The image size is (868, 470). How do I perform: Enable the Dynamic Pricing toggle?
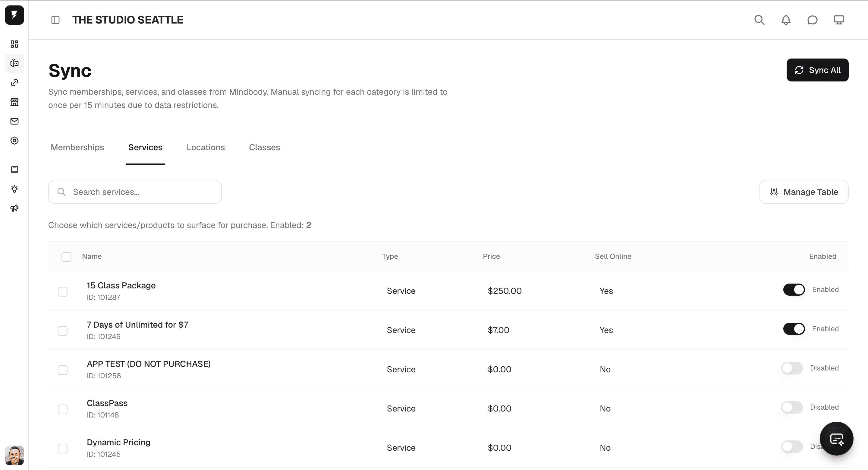tap(792, 446)
